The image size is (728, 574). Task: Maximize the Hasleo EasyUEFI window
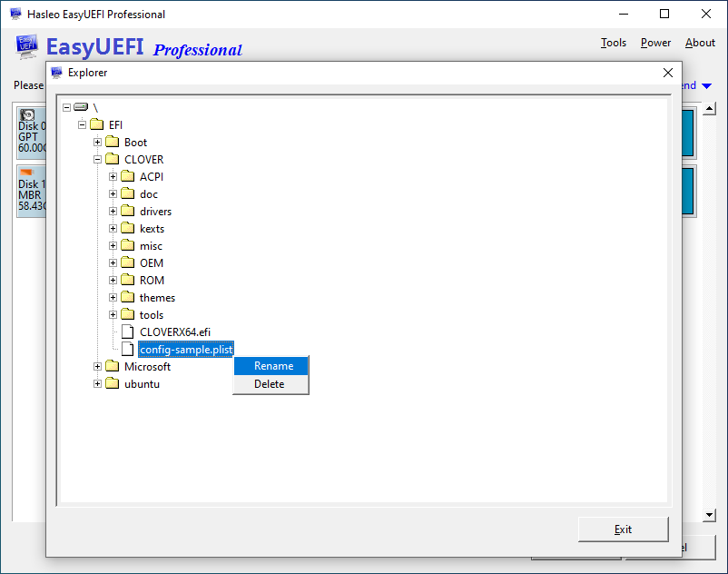664,14
